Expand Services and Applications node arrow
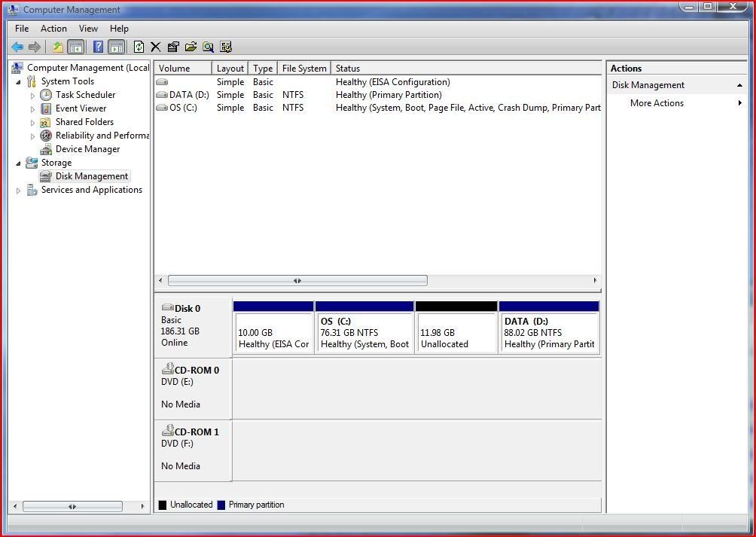The image size is (756, 537). [x=18, y=191]
